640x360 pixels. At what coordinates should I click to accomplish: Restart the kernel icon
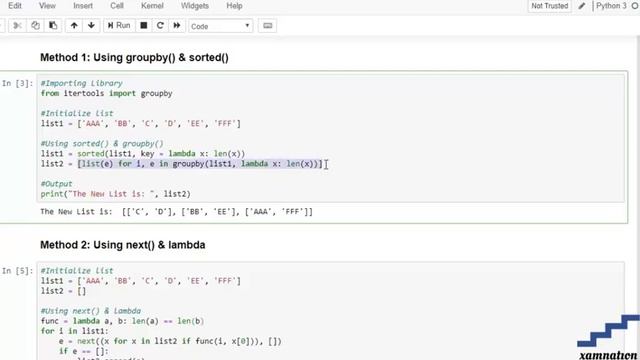pyautogui.click(x=160, y=26)
